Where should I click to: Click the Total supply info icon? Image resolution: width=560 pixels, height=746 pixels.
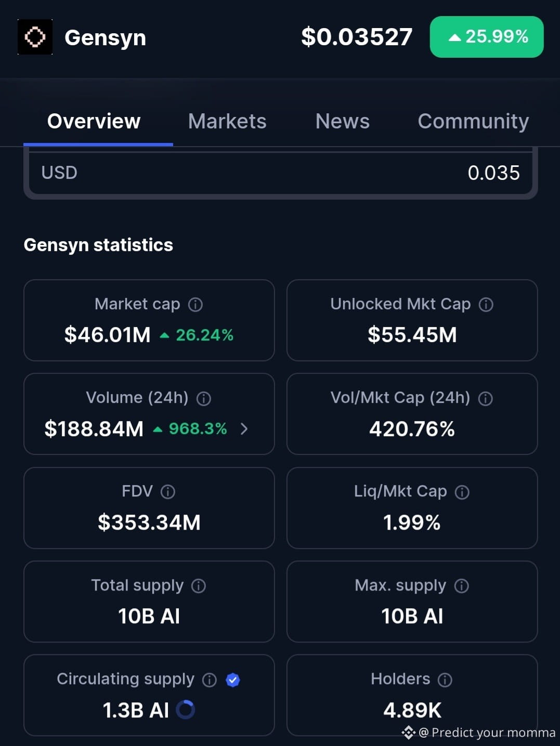[199, 586]
